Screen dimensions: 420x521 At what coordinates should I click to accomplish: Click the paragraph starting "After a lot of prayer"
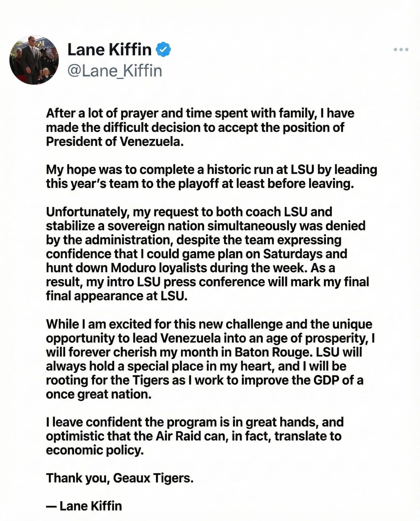[200, 127]
